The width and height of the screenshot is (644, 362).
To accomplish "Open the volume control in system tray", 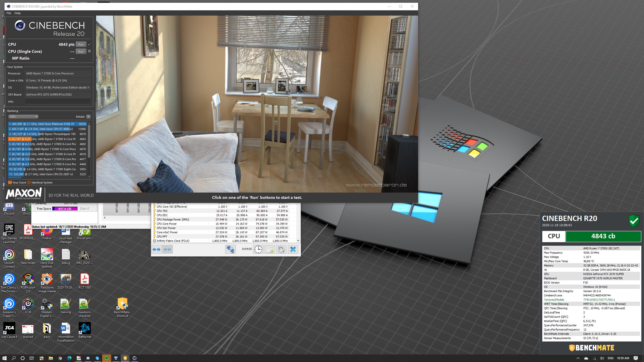I will point(602,358).
